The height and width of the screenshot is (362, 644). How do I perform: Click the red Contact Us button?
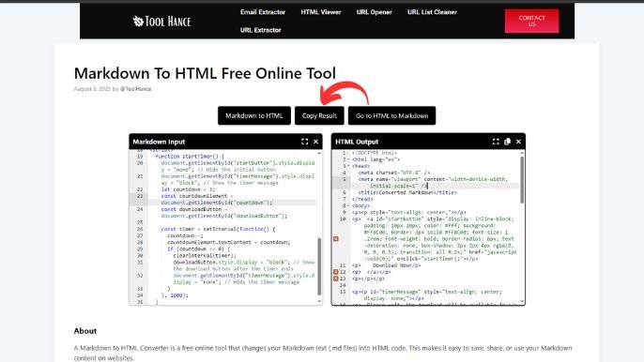tap(532, 21)
